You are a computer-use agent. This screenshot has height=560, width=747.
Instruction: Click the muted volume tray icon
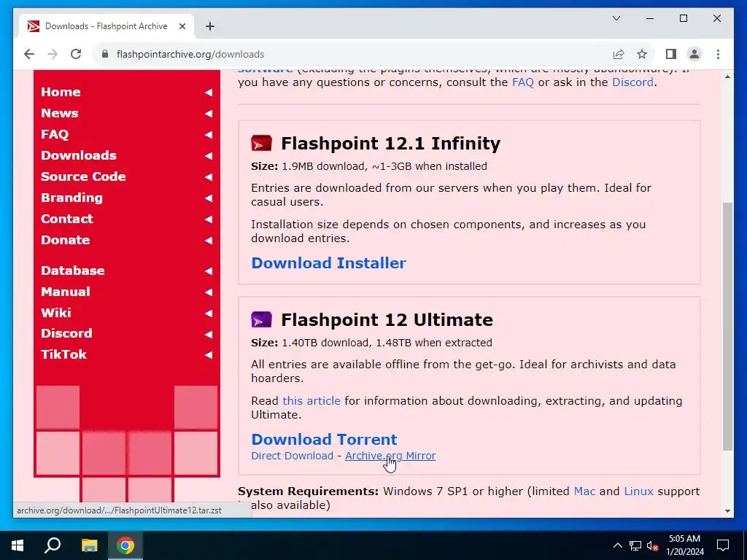coord(652,545)
